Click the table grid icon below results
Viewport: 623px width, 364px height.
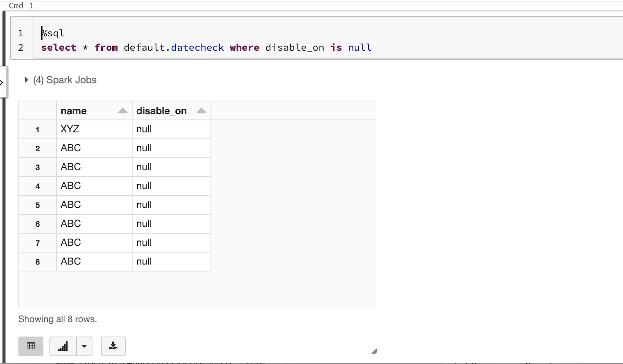pos(31,346)
